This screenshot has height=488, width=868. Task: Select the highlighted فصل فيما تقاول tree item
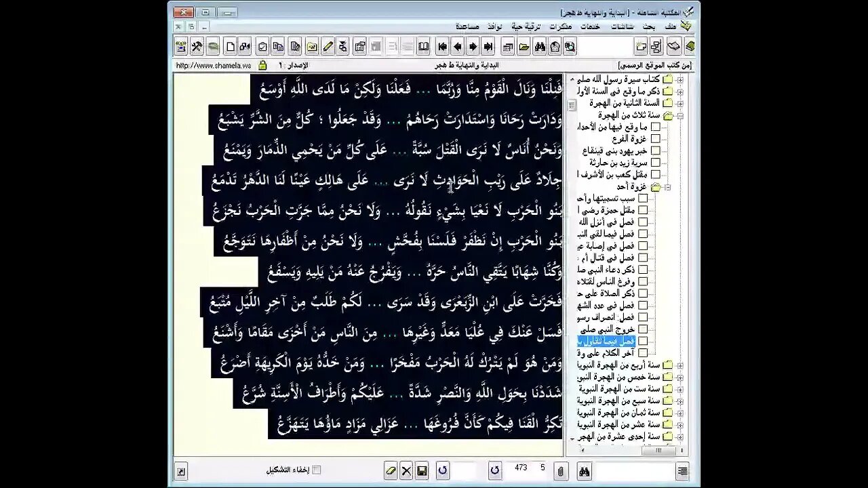coord(606,341)
